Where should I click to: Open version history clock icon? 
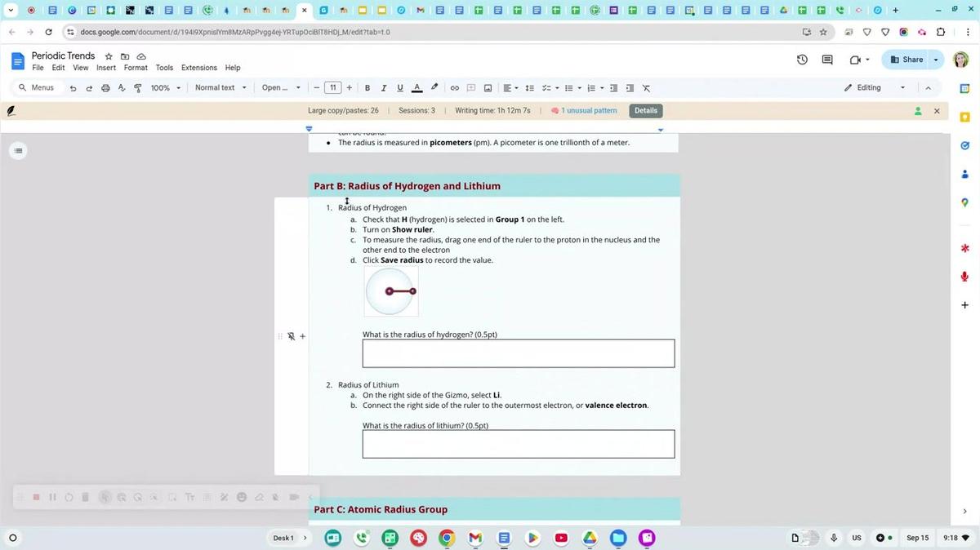[802, 60]
